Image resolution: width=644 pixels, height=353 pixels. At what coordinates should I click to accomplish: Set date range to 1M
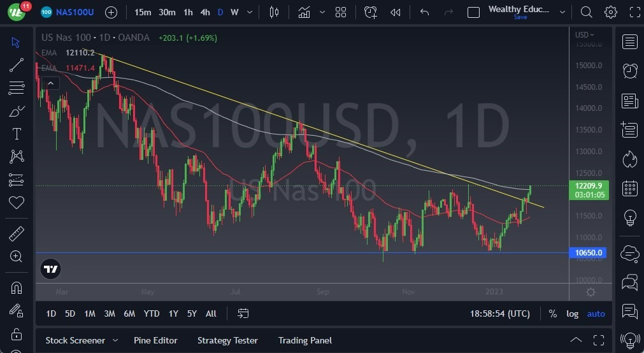pyautogui.click(x=90, y=313)
